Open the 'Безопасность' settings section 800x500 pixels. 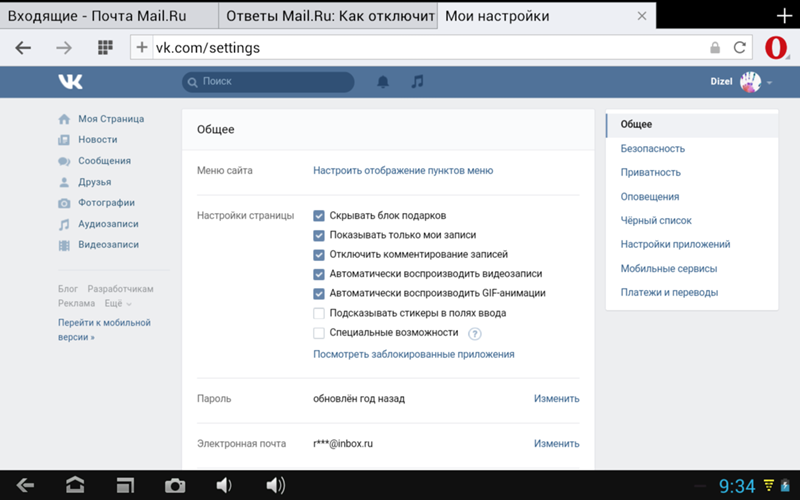point(652,148)
